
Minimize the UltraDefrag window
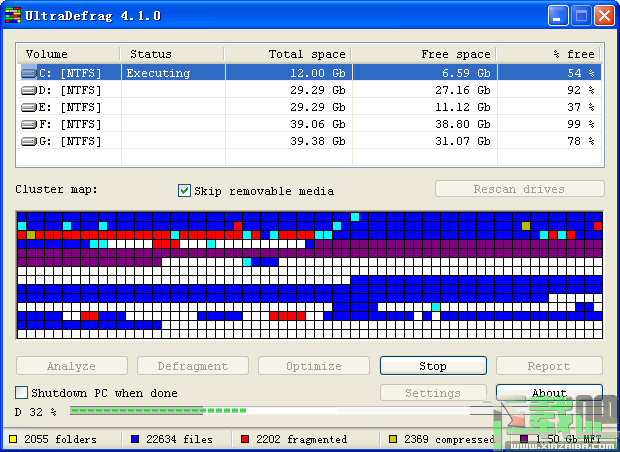click(558, 16)
